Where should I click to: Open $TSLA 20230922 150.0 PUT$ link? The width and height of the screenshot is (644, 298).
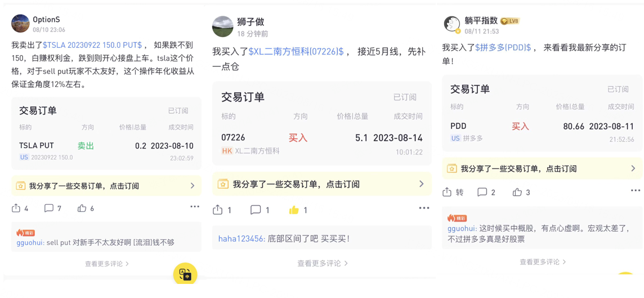(92, 45)
